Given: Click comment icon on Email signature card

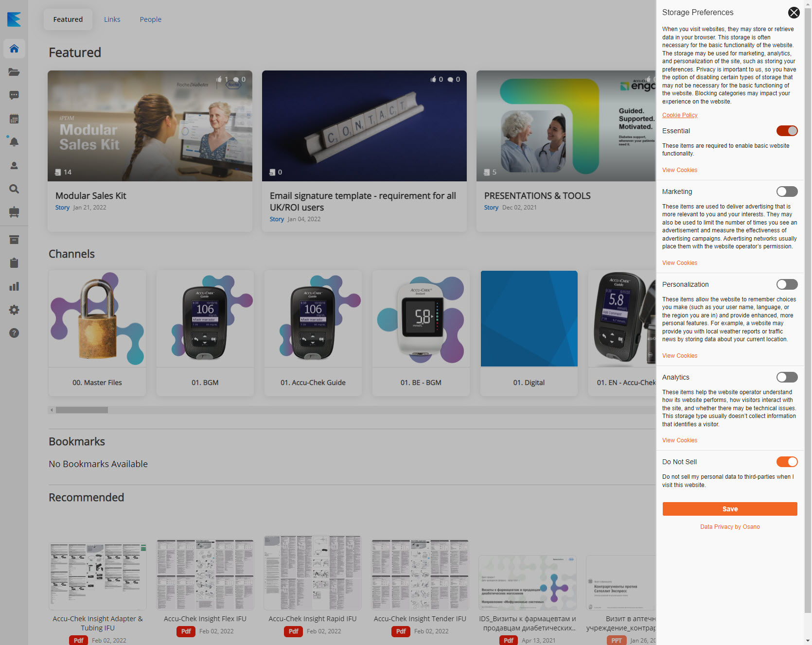Looking at the screenshot, I should click(x=450, y=79).
